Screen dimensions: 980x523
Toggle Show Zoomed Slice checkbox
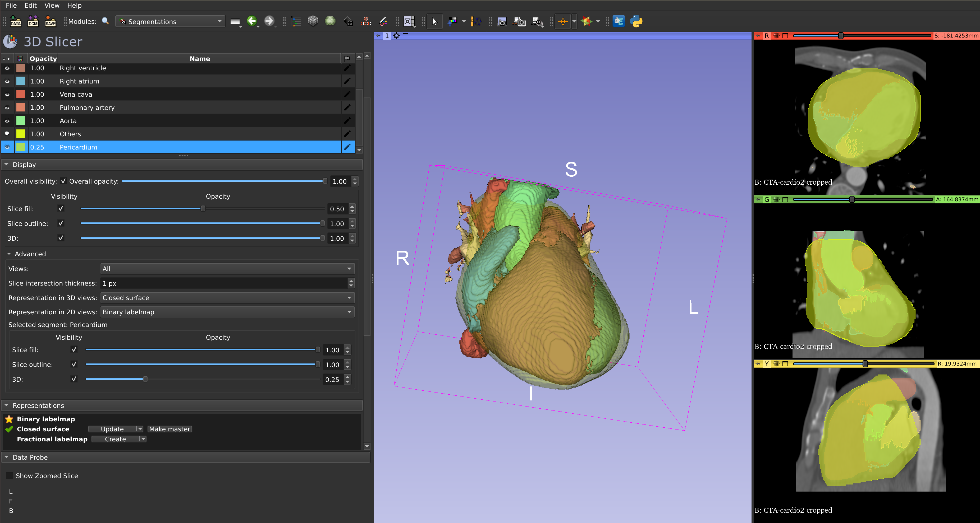click(10, 475)
